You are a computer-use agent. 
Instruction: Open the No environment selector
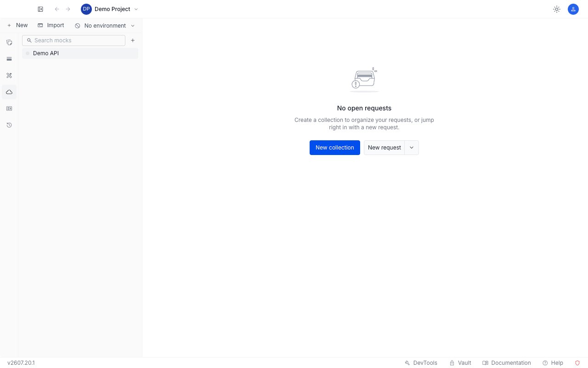point(105,26)
